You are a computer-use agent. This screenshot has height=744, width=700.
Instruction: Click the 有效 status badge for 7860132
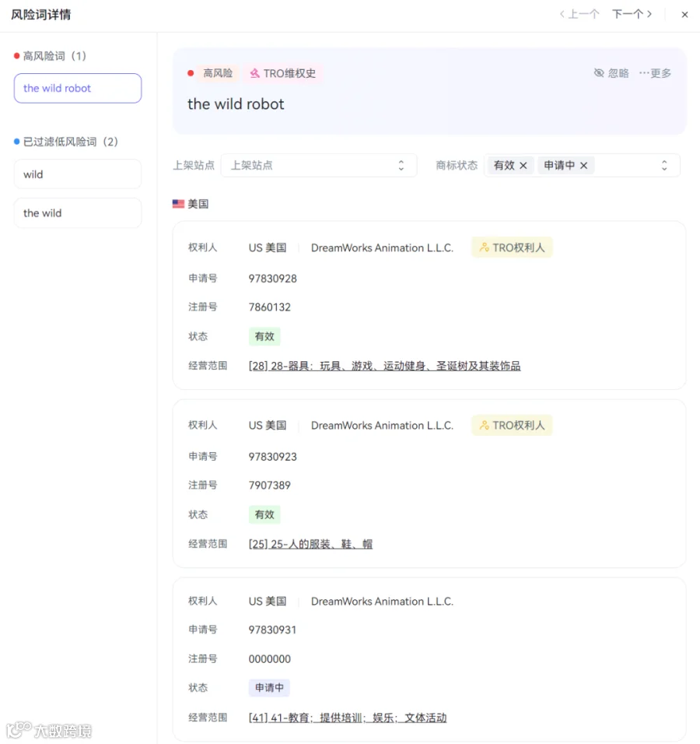tap(264, 336)
